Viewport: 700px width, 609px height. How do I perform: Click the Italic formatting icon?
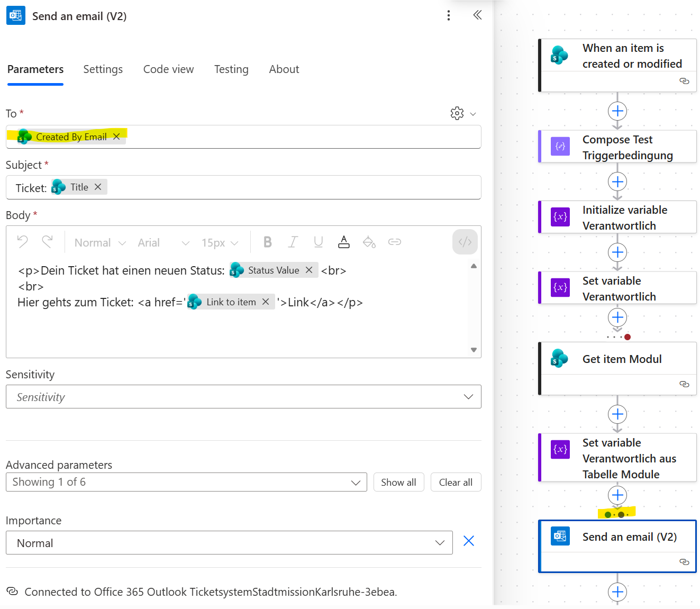pyautogui.click(x=293, y=242)
